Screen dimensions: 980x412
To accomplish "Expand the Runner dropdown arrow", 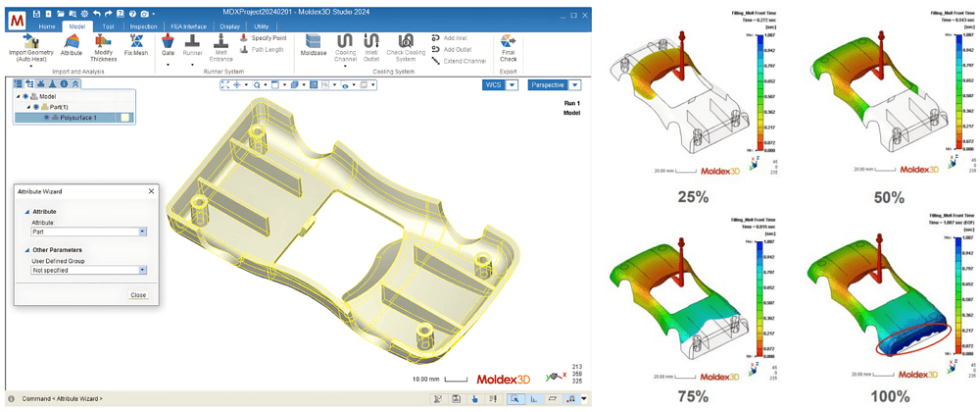I will point(192,64).
